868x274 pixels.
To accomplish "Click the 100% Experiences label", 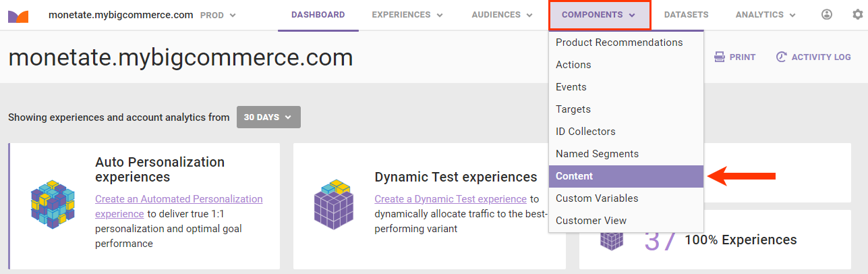I will (741, 240).
